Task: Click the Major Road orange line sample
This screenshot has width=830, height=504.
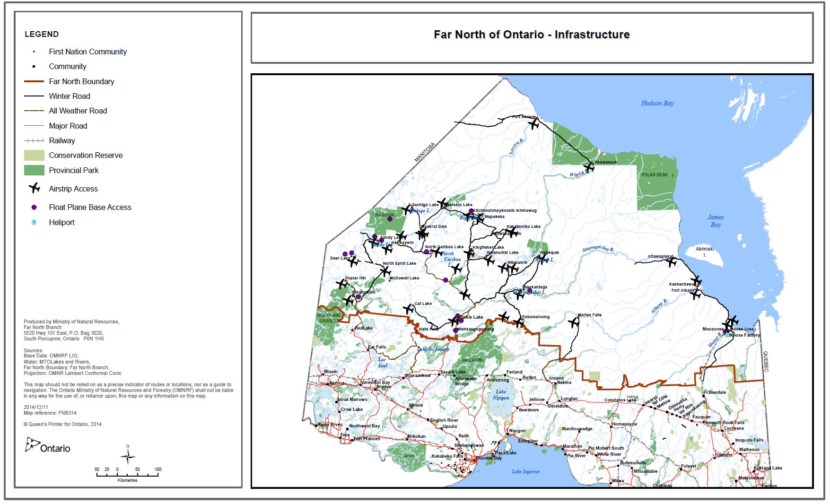Action: [x=34, y=126]
